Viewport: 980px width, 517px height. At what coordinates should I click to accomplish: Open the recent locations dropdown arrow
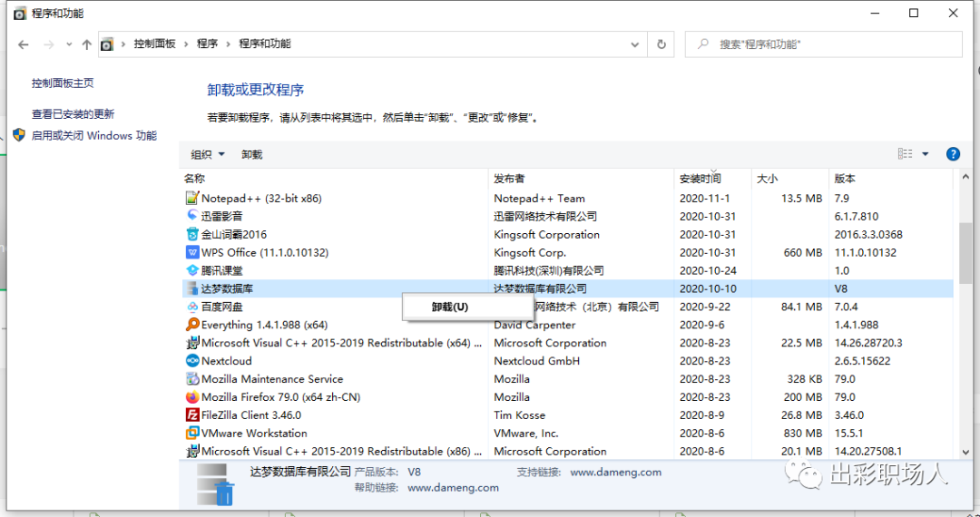(69, 44)
